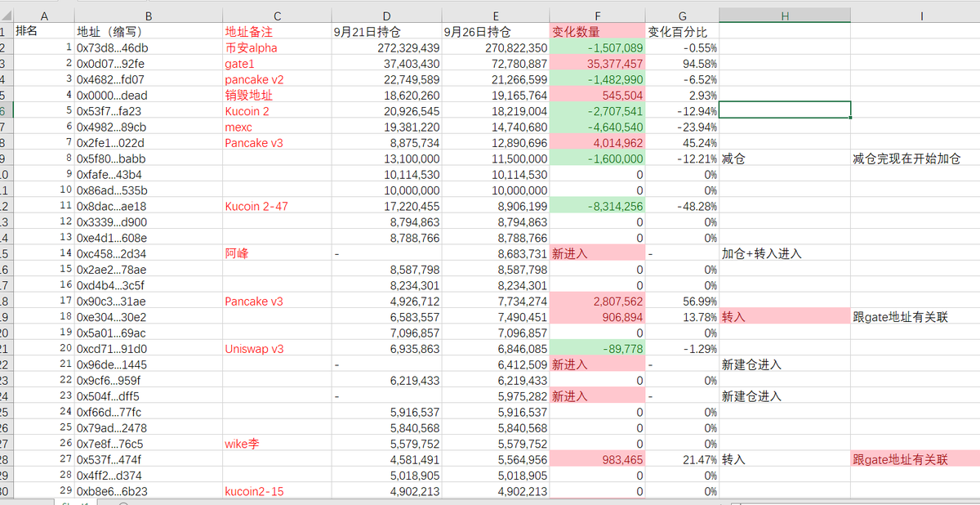Image resolution: width=980 pixels, height=505 pixels.
Task: Select '跟gate地址有关联' in the 0xe304...30e2 row
Action: click(x=915, y=316)
